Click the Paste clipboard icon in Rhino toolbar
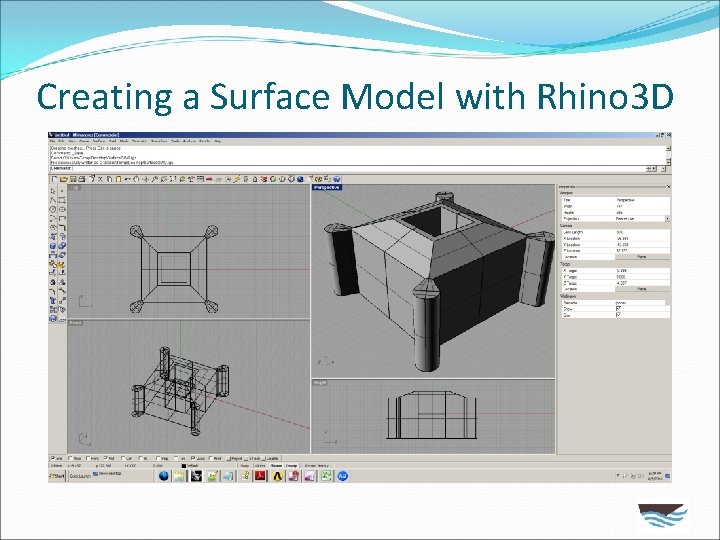 [118, 179]
